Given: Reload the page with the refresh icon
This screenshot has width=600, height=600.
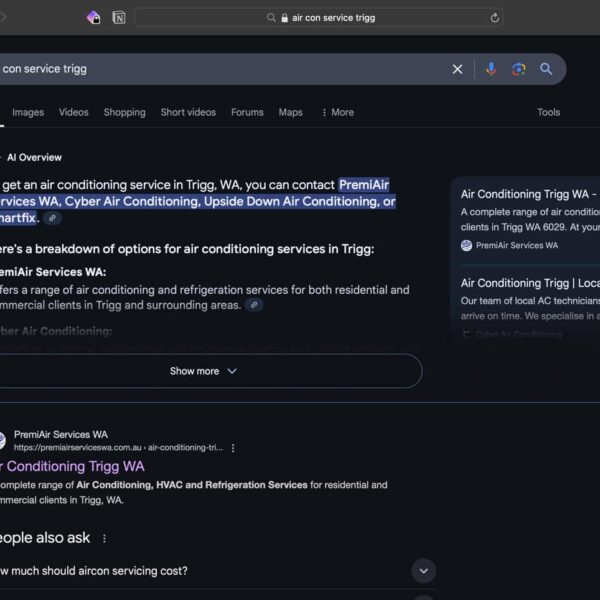Looking at the screenshot, I should click(494, 18).
